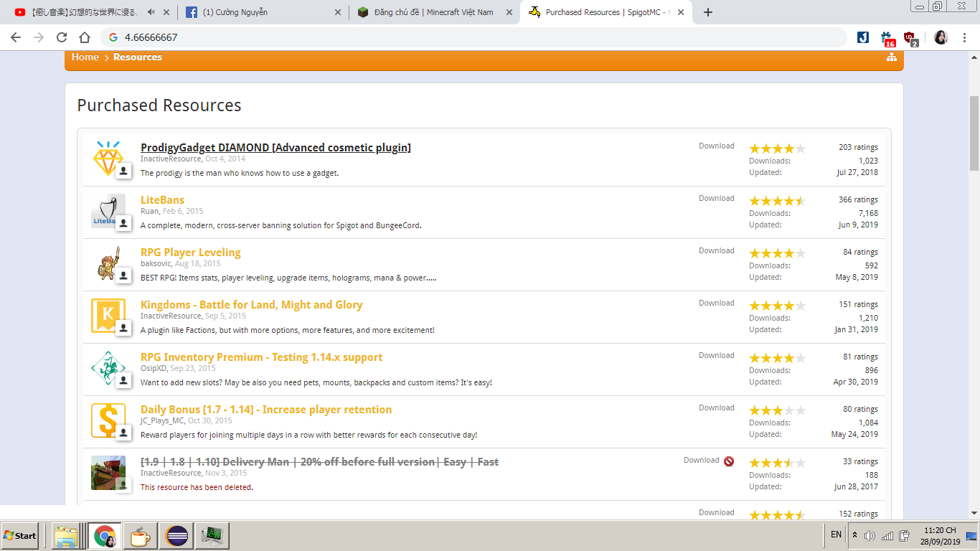Click the LiteBans resource icon

click(108, 211)
